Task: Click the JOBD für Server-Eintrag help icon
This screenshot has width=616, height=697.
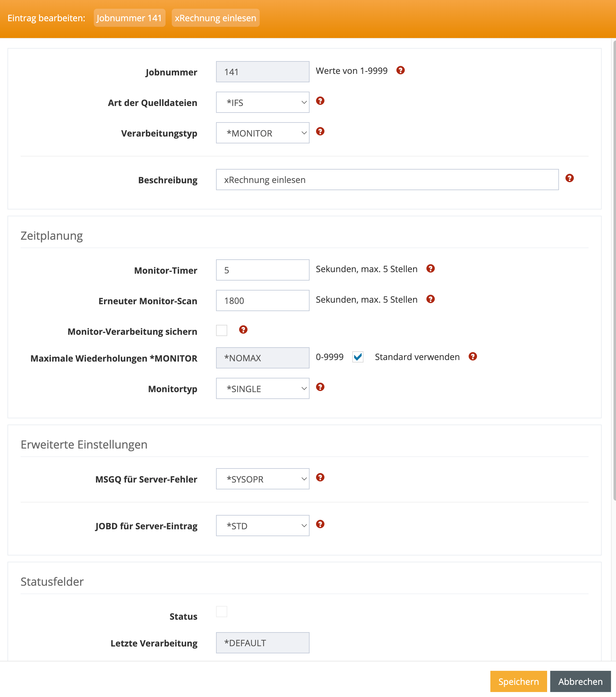Action: pyautogui.click(x=320, y=524)
